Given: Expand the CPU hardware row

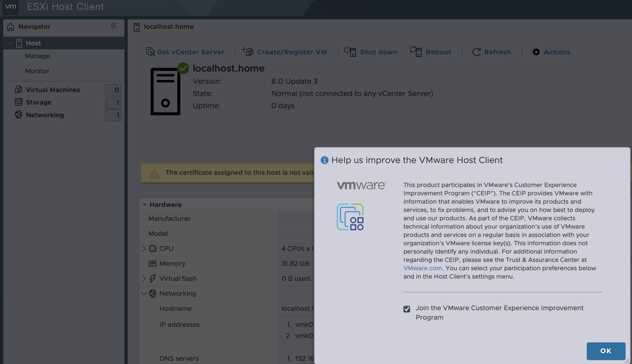Looking at the screenshot, I should pos(144,248).
